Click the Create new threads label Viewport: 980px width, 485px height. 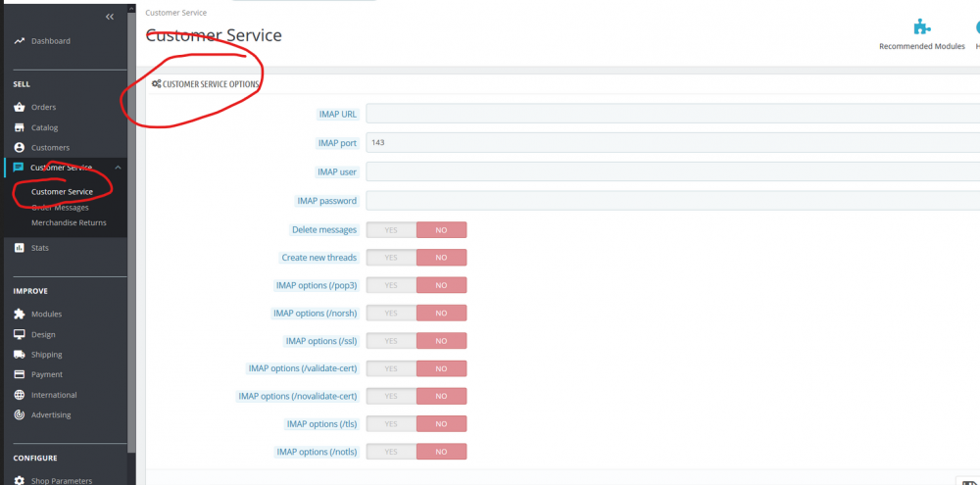pos(318,258)
